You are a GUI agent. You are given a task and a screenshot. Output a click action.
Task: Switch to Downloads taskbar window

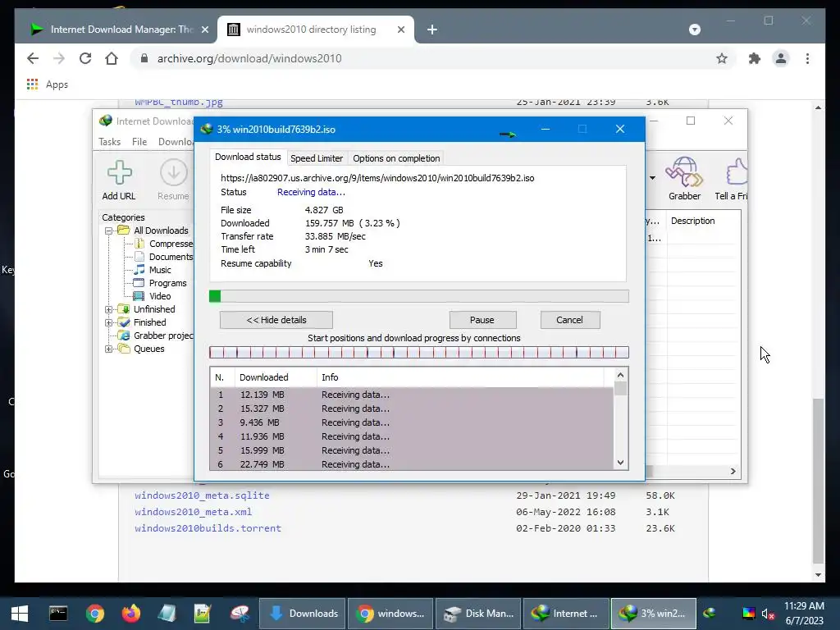(304, 614)
